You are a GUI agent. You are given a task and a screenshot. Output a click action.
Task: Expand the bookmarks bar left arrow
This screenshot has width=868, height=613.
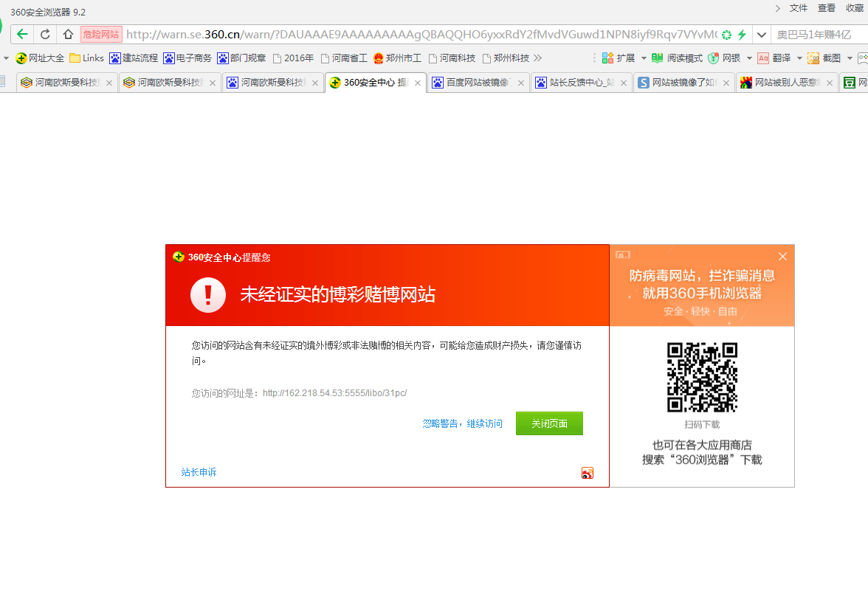(x=6, y=58)
